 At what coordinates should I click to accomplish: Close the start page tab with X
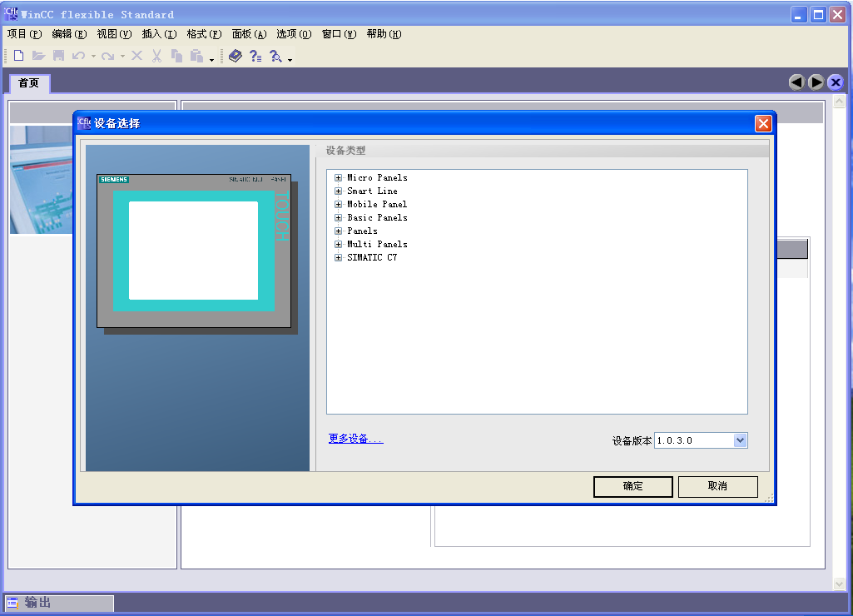(836, 82)
